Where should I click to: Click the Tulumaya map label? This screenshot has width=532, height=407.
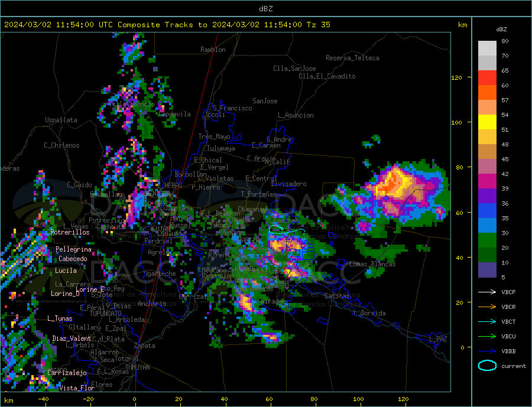coord(221,148)
